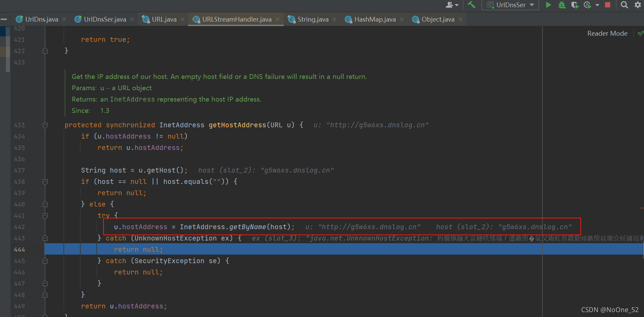Image resolution: width=644 pixels, height=317 pixels.
Task: Click the fold end marker at line 447
Action: (x=45, y=284)
